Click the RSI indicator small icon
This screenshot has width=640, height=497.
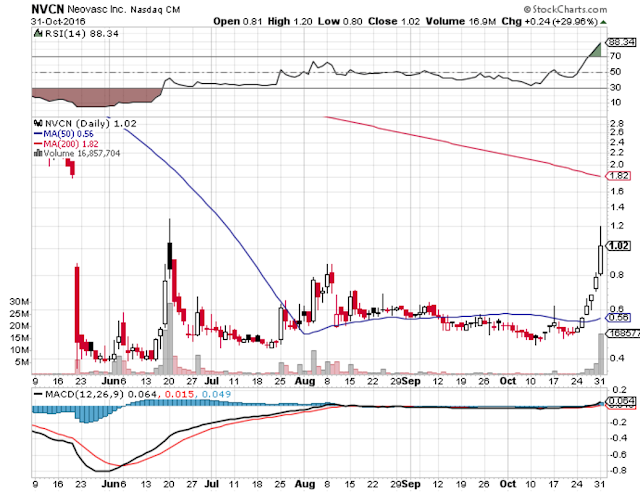point(38,33)
